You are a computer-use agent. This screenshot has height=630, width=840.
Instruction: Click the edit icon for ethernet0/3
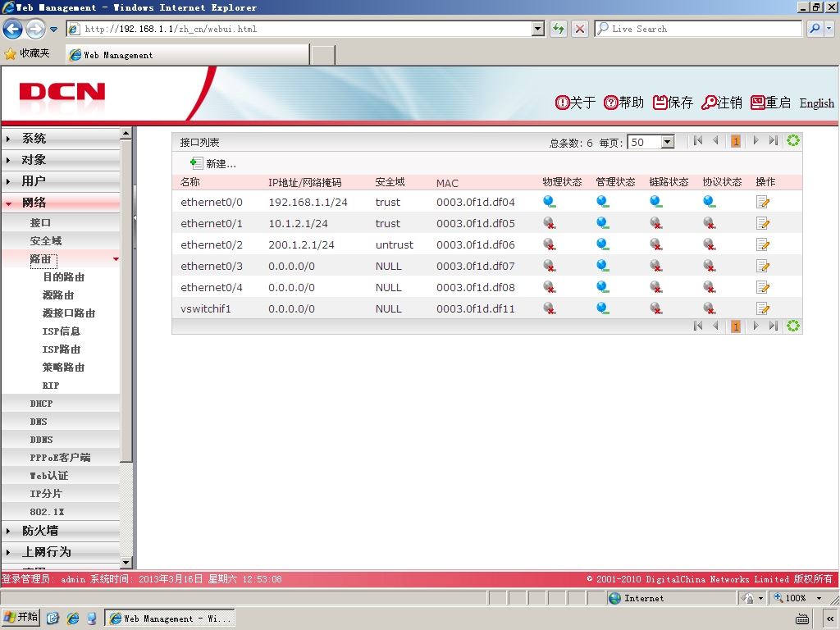pos(763,266)
